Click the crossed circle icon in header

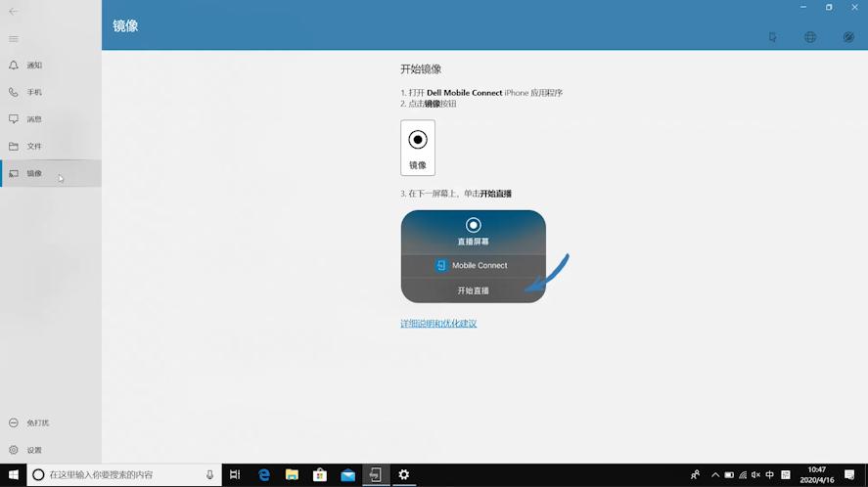click(848, 37)
